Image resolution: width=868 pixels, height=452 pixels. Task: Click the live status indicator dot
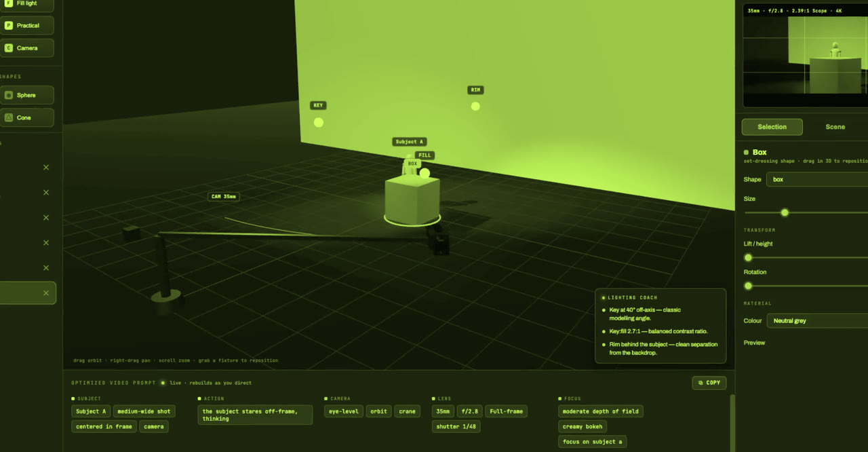click(x=163, y=383)
